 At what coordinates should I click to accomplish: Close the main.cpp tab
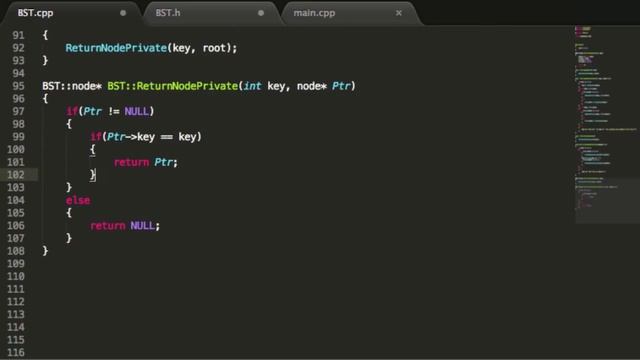click(399, 13)
